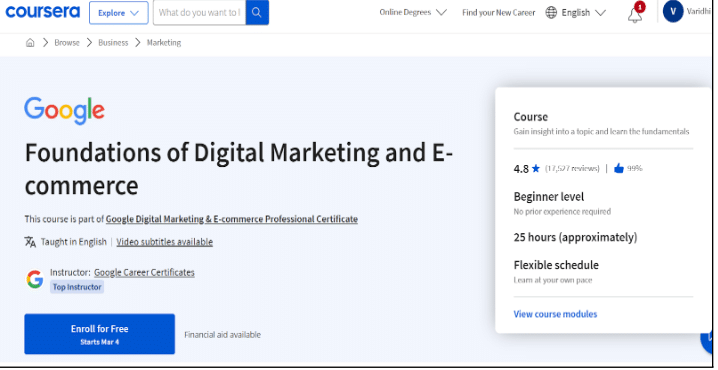The image size is (718, 370).
Task: Click the Coursera logo
Action: point(43,12)
